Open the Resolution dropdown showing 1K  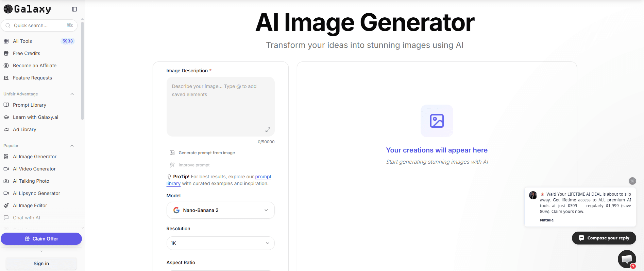click(220, 243)
